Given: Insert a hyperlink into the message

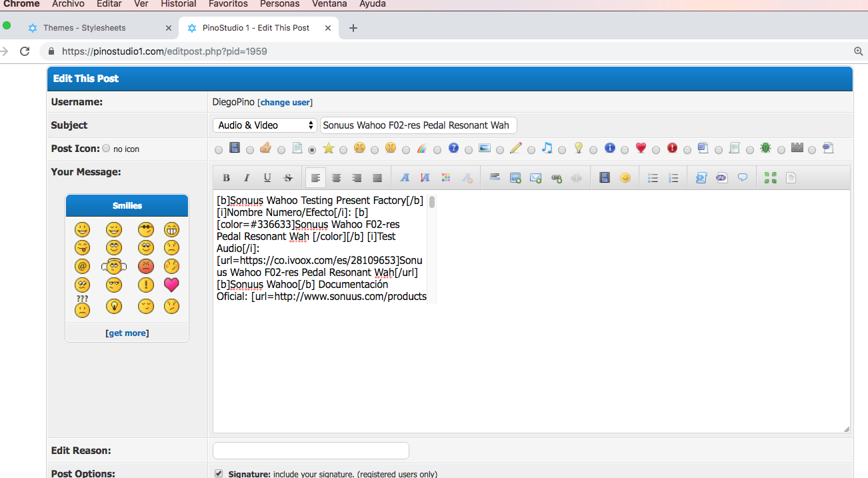Looking at the screenshot, I should pyautogui.click(x=556, y=178).
